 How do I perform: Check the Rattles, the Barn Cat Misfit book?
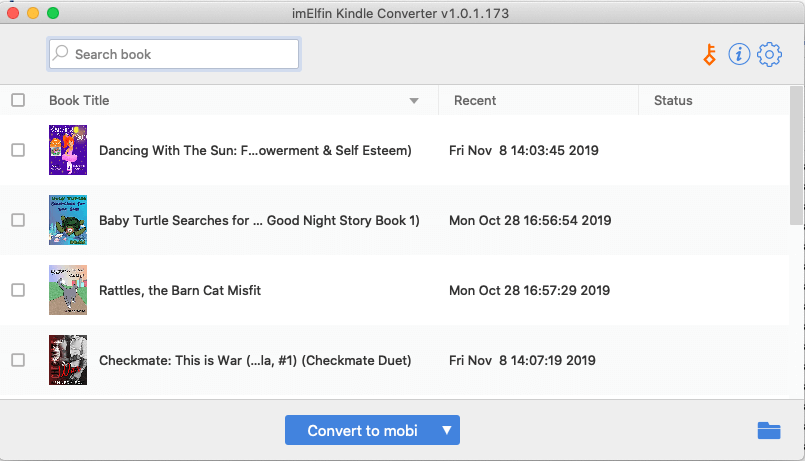pos(18,290)
